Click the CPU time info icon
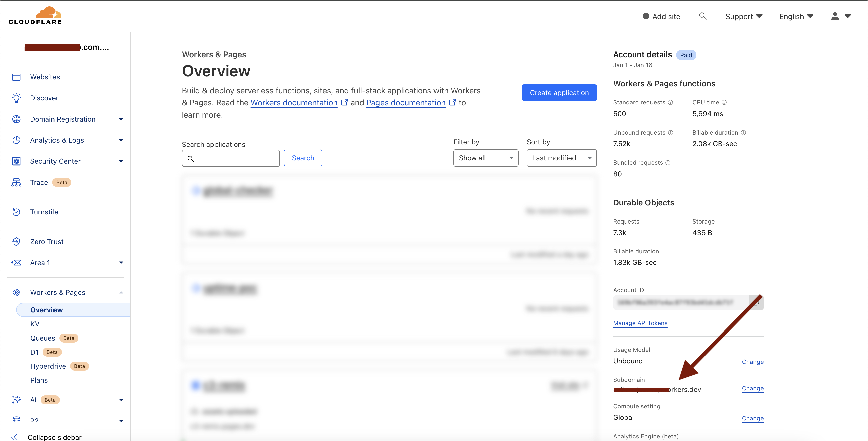The height and width of the screenshot is (441, 868). [724, 102]
